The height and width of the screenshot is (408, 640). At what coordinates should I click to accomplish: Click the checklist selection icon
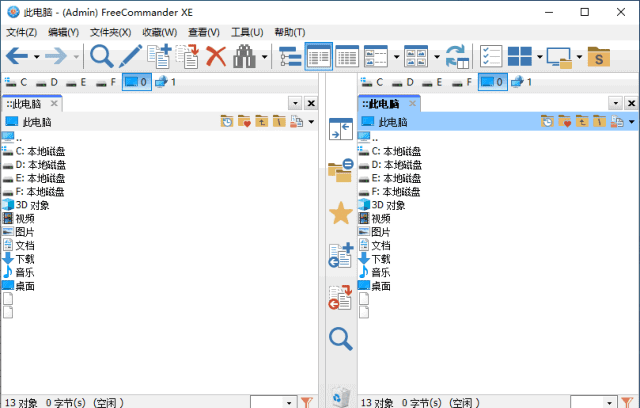coord(491,56)
